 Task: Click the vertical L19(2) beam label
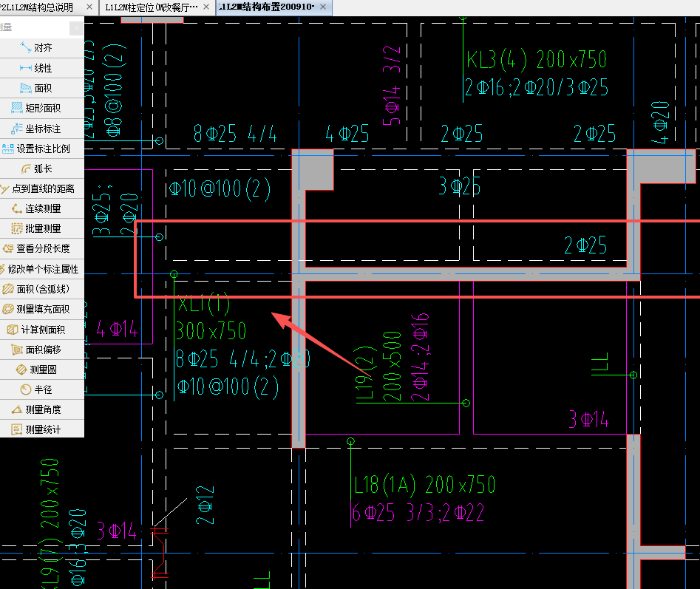[x=364, y=372]
